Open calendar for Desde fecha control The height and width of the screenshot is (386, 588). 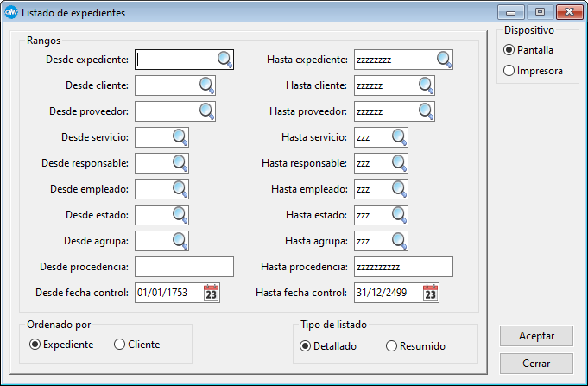click(x=212, y=293)
